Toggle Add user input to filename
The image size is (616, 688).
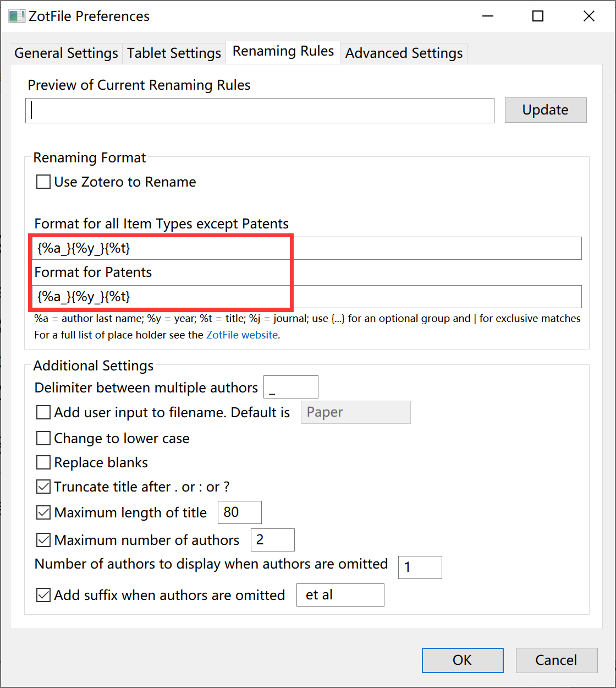[x=43, y=412]
